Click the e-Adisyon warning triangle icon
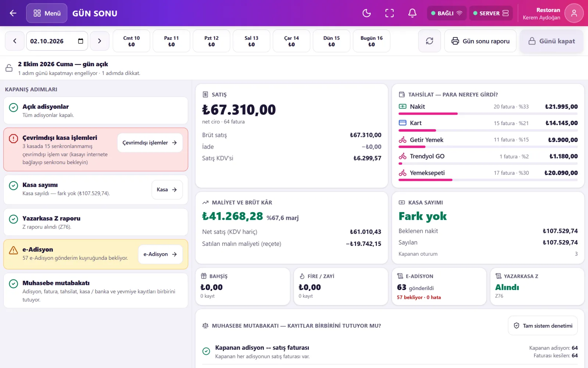Viewport: 588px width, 368px height. (x=14, y=250)
